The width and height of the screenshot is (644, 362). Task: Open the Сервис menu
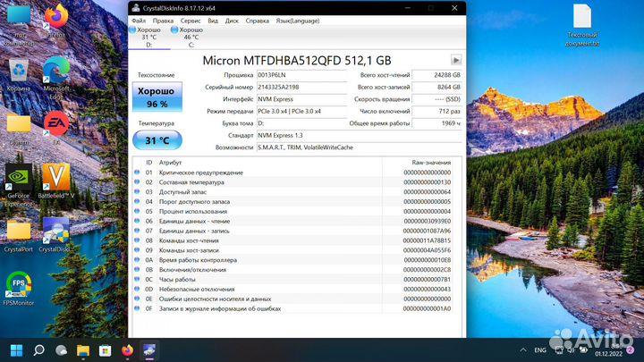click(x=191, y=21)
